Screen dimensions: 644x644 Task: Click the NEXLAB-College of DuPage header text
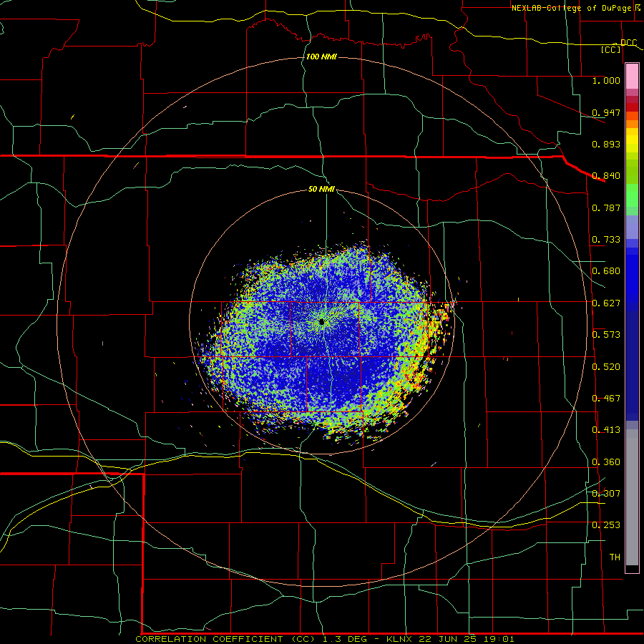pyautogui.click(x=572, y=8)
